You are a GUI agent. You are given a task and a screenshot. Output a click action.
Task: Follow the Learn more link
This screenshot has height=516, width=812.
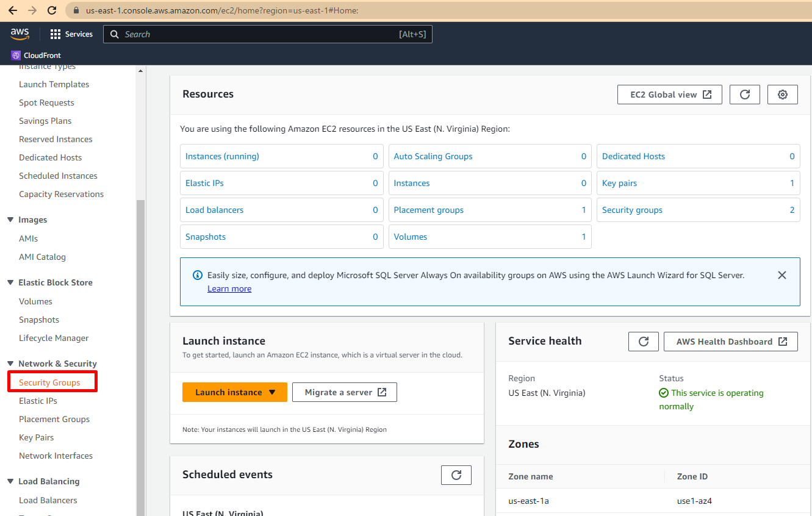tap(229, 288)
